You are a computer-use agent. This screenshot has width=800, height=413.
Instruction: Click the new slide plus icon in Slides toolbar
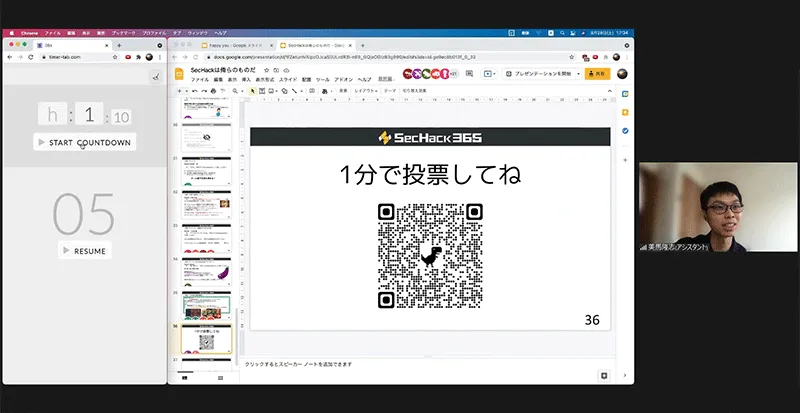[179, 91]
